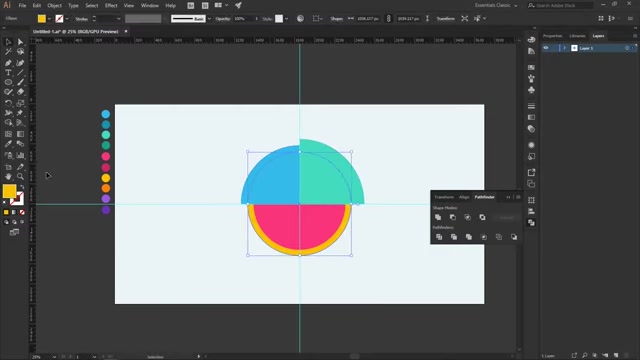
Task: Click the Divide pathfinder icon
Action: coord(439,237)
